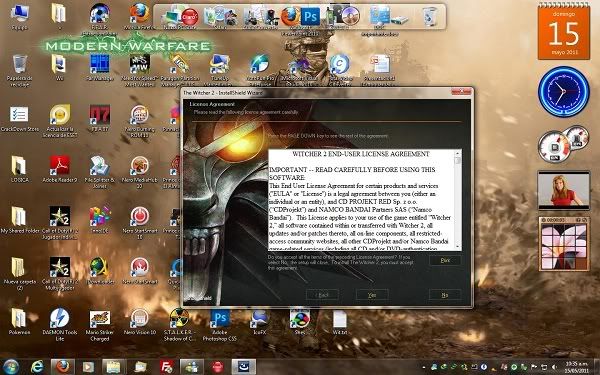Click Yes to accept the license agreement

tap(372, 295)
